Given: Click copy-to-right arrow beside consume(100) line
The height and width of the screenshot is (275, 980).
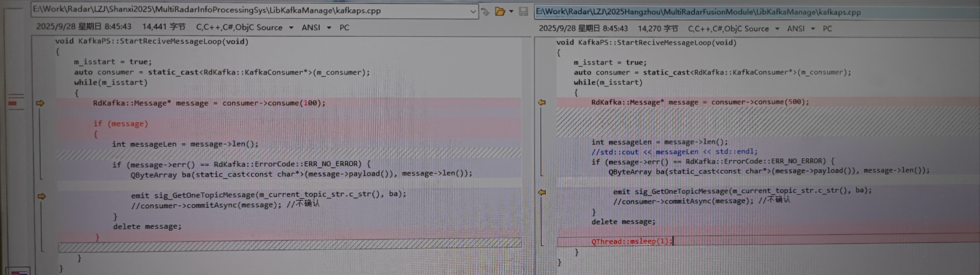Looking at the screenshot, I should (40, 103).
